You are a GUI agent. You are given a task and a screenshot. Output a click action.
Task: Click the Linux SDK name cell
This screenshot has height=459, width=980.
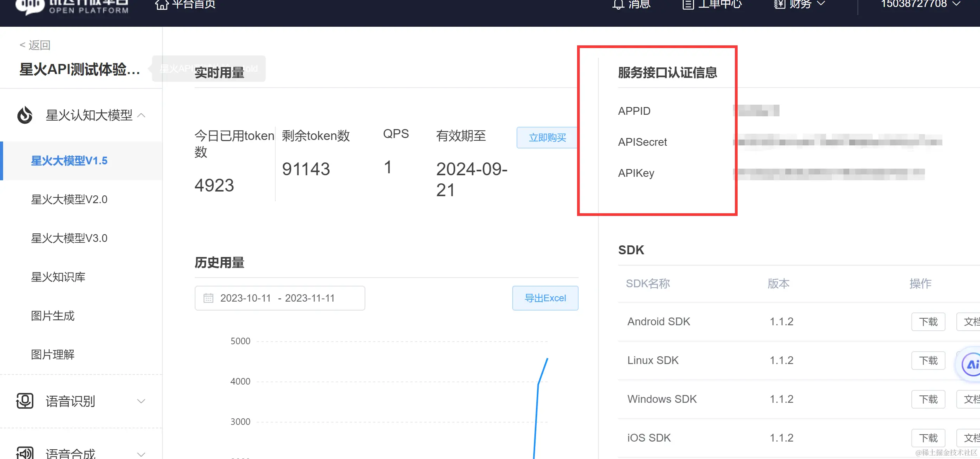point(653,360)
